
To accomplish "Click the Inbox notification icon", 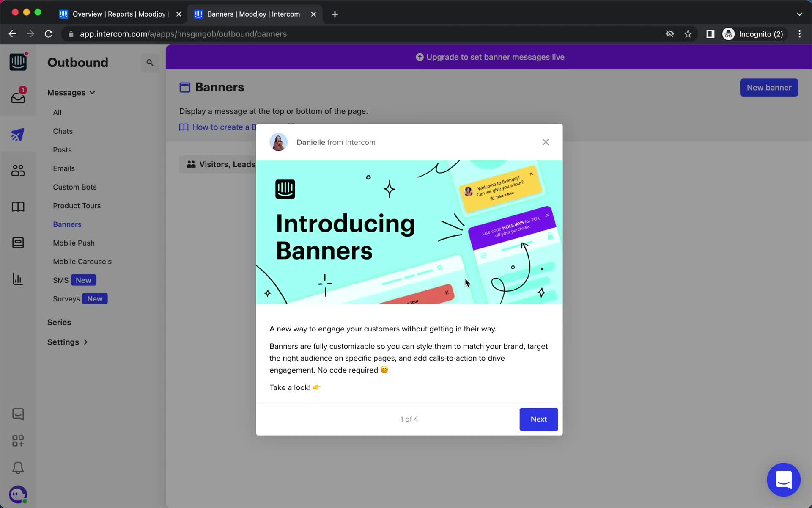I will pyautogui.click(x=18, y=97).
